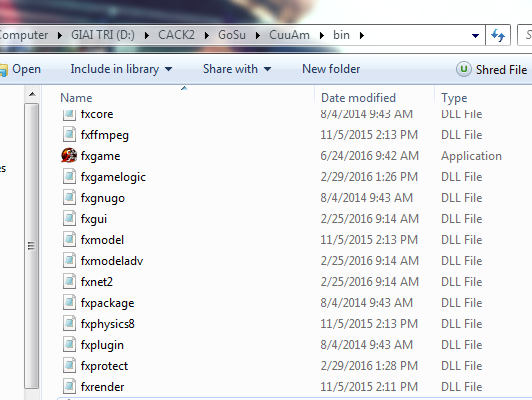The height and width of the screenshot is (400, 532).
Task: Click the fxprotect DLL file icon
Action: click(69, 366)
